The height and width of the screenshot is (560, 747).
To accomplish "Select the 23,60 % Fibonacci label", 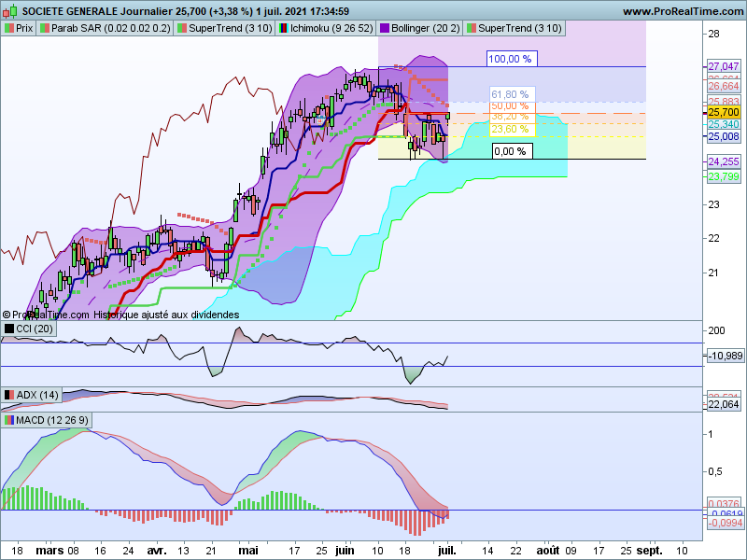I will 512,129.
